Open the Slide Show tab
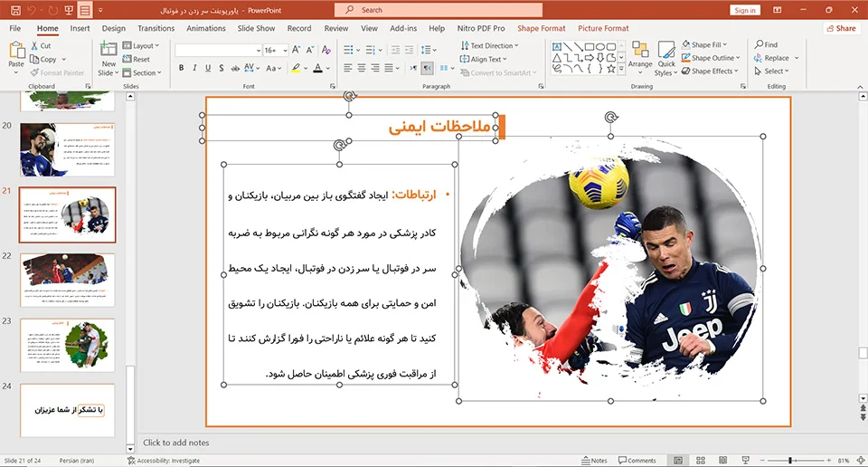The width and height of the screenshot is (868, 467). [x=256, y=28]
